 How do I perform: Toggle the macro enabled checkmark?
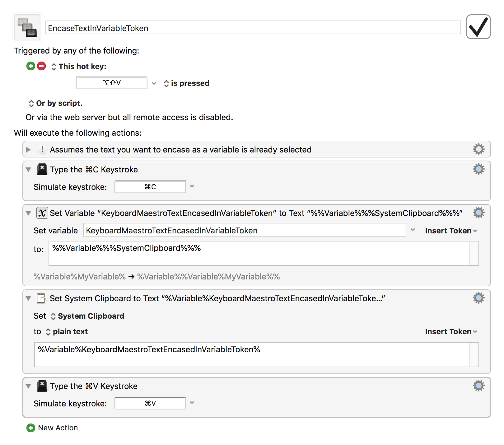point(478,27)
